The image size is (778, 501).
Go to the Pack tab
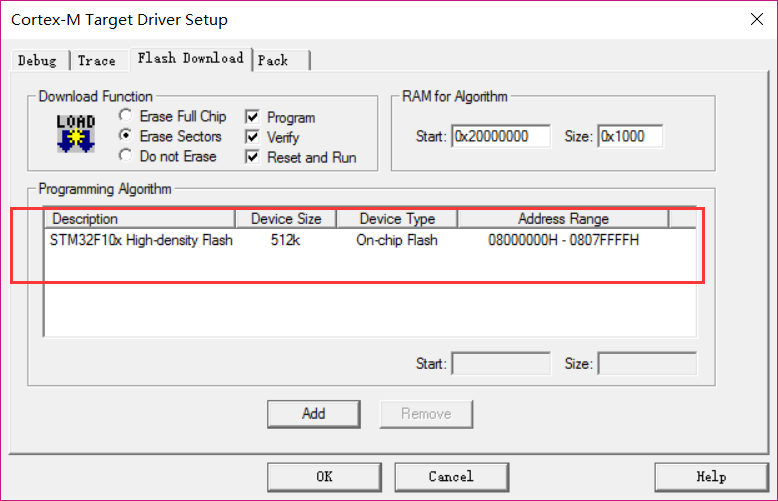pos(281,61)
